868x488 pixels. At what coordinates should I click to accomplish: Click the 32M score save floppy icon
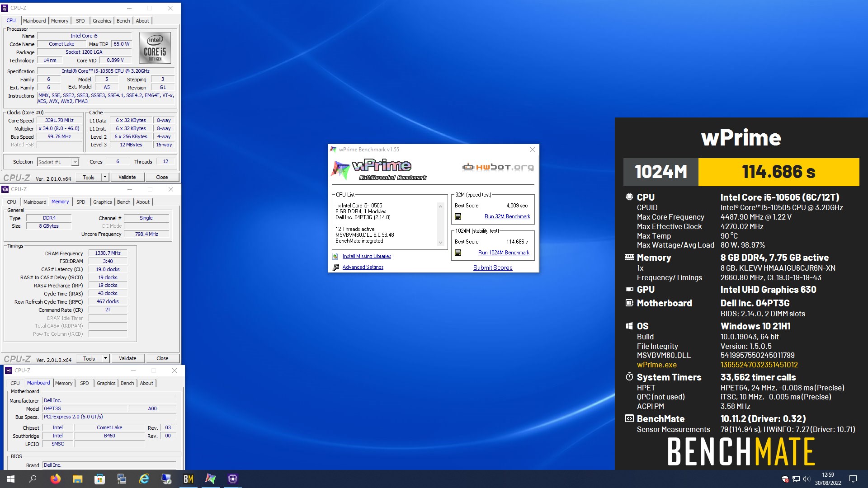point(458,216)
